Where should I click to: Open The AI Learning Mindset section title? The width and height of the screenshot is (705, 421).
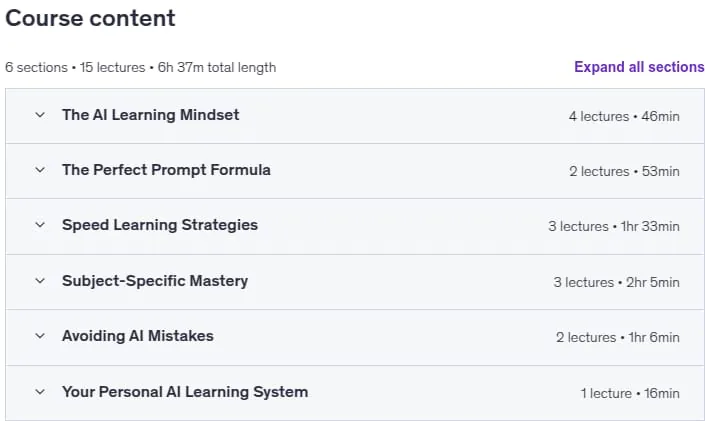pos(151,115)
